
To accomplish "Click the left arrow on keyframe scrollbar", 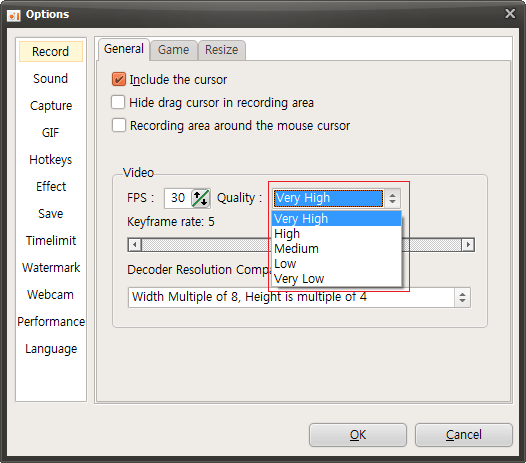I will click(135, 245).
